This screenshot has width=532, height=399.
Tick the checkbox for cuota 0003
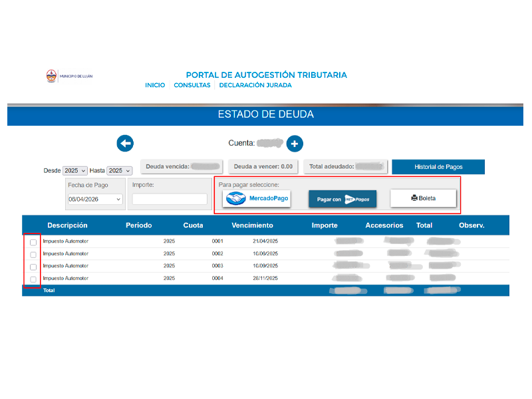pyautogui.click(x=33, y=267)
